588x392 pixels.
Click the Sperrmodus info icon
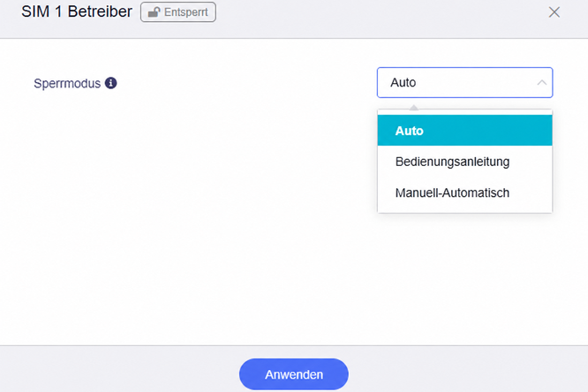pyautogui.click(x=110, y=83)
